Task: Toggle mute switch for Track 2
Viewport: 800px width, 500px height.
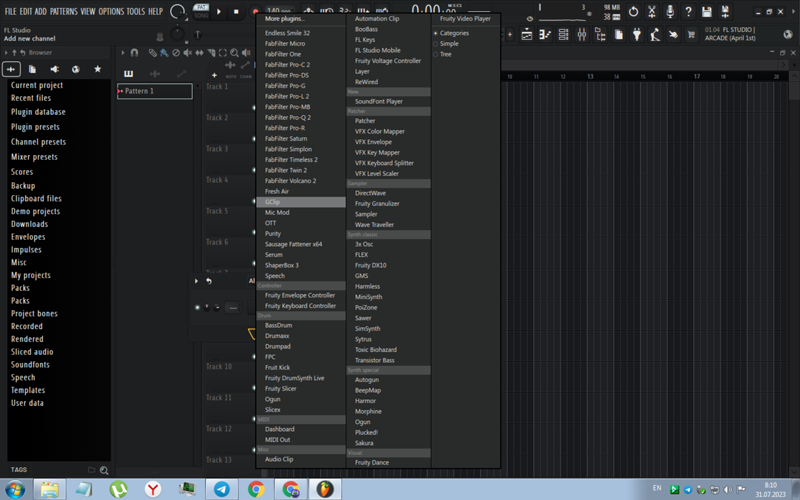Action: [x=254, y=139]
